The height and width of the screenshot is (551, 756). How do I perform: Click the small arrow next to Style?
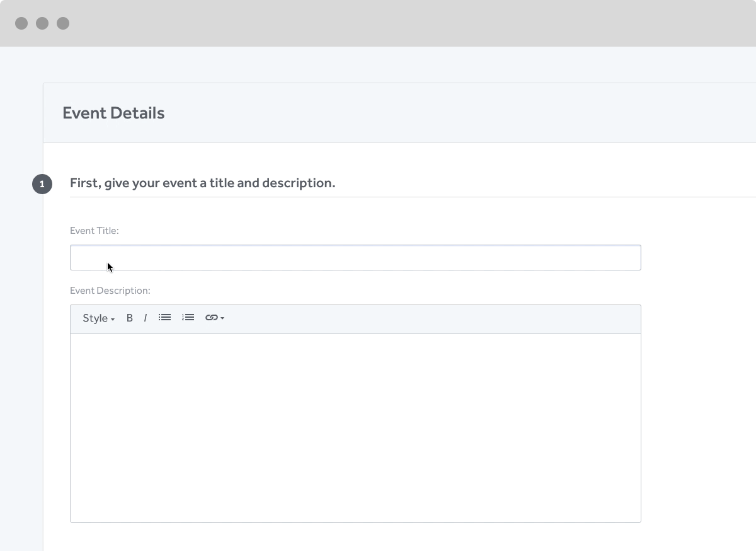point(113,320)
